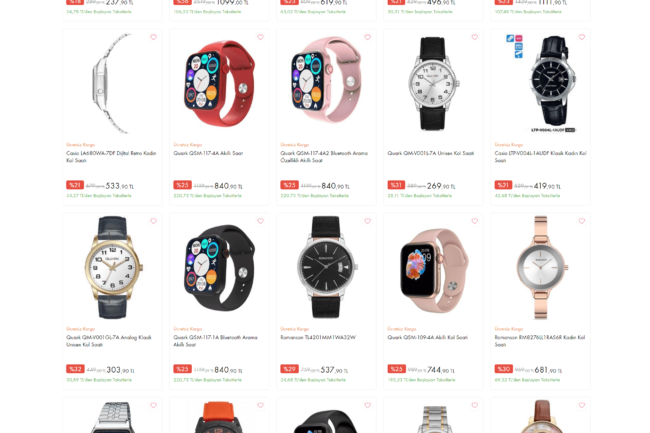Favorite the gold Quark analog classic watch
650x433 pixels.
click(x=153, y=221)
